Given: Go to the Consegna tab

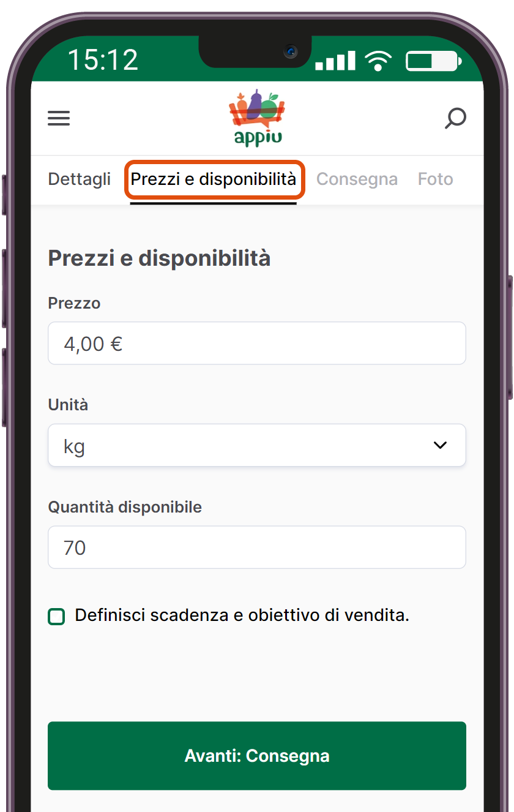Looking at the screenshot, I should 357,179.
